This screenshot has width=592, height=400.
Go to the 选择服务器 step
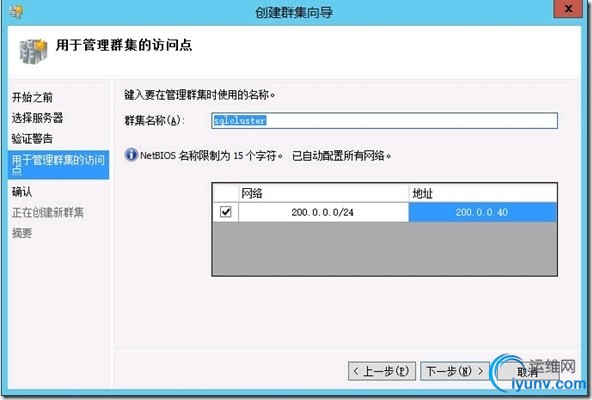pyautogui.click(x=37, y=118)
